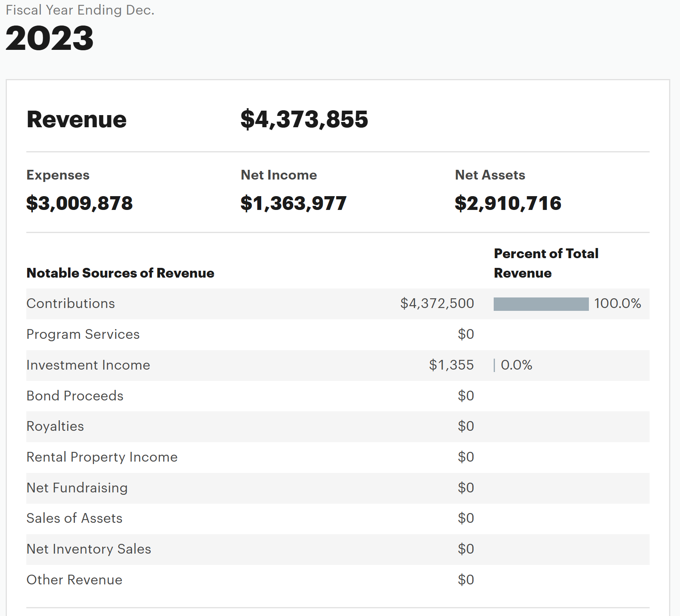This screenshot has width=680, height=616.
Task: Click the "Investment Income" row label
Action: pos(88,365)
